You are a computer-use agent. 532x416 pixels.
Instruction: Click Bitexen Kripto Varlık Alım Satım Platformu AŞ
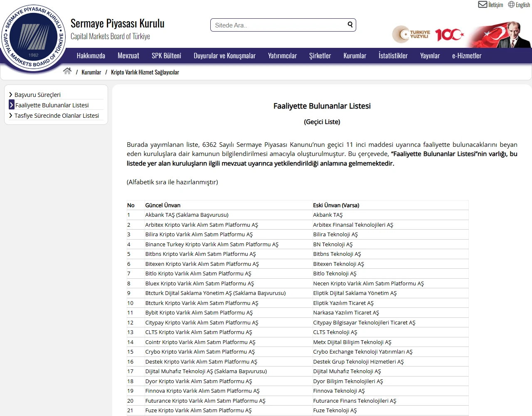(202, 264)
